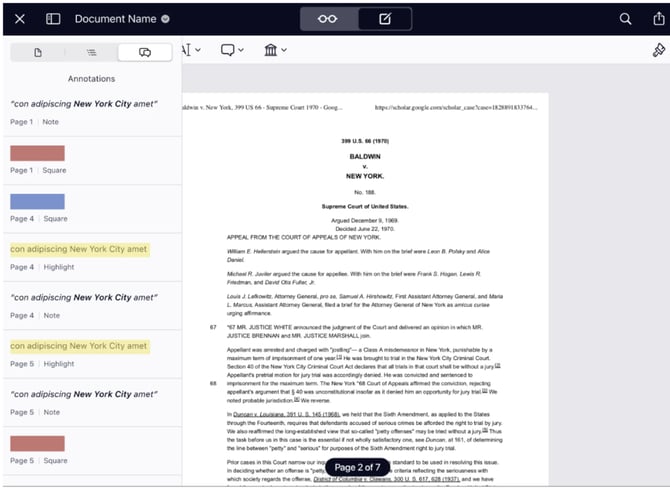Screen dimensions: 670x489
Task: Expand the comment bubble tool dropdown
Action: (x=233, y=50)
